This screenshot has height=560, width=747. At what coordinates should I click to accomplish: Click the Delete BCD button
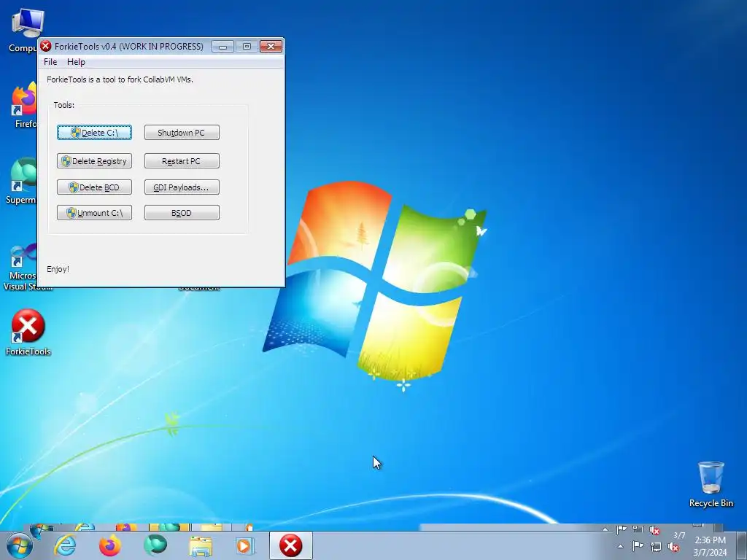pos(94,187)
